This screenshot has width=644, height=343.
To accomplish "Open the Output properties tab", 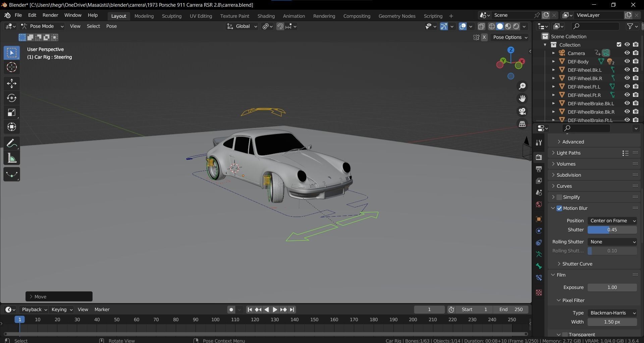I will 539,169.
